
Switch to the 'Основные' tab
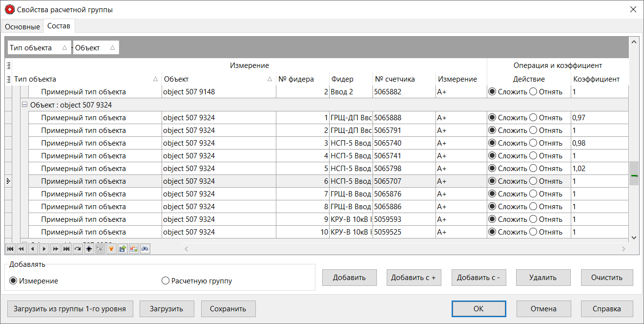coord(21,26)
